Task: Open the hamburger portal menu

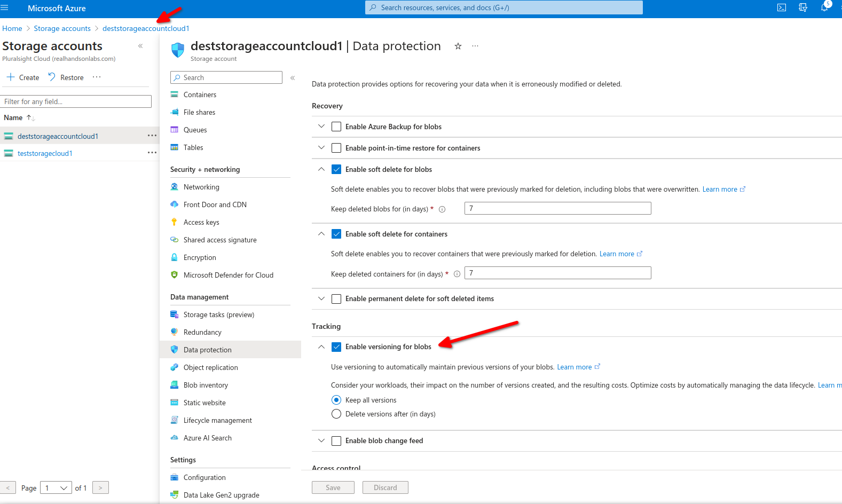Action: (5, 8)
